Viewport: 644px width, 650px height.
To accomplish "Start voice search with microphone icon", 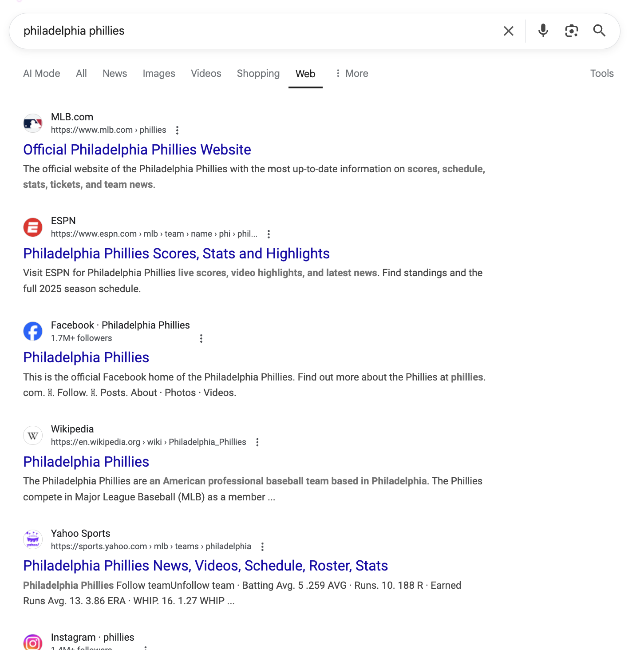I will [x=543, y=31].
